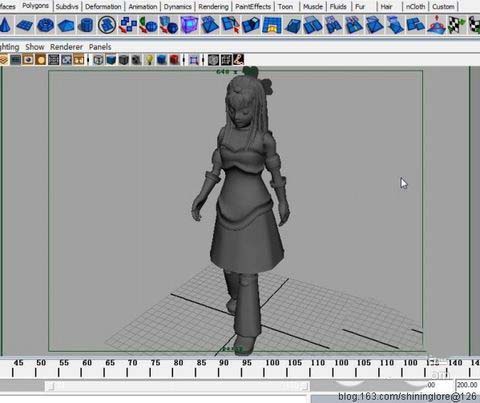The height and width of the screenshot is (403, 480).
Task: Click the range slider bar below timeline
Action: [177, 386]
